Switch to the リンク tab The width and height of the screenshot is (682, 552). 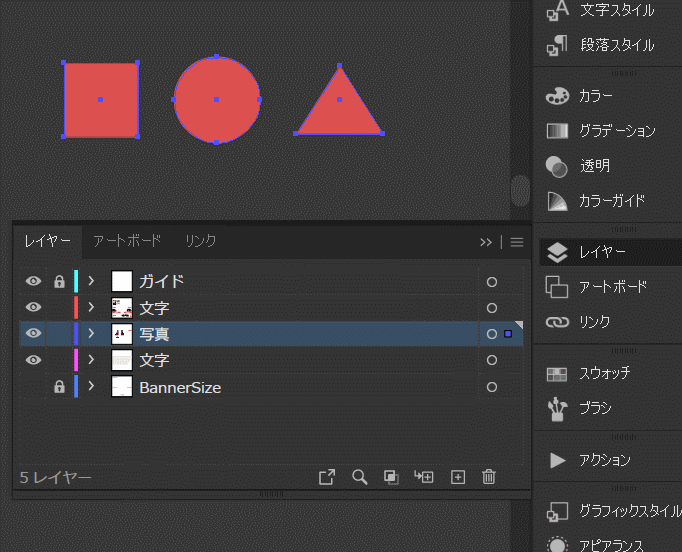(201, 241)
